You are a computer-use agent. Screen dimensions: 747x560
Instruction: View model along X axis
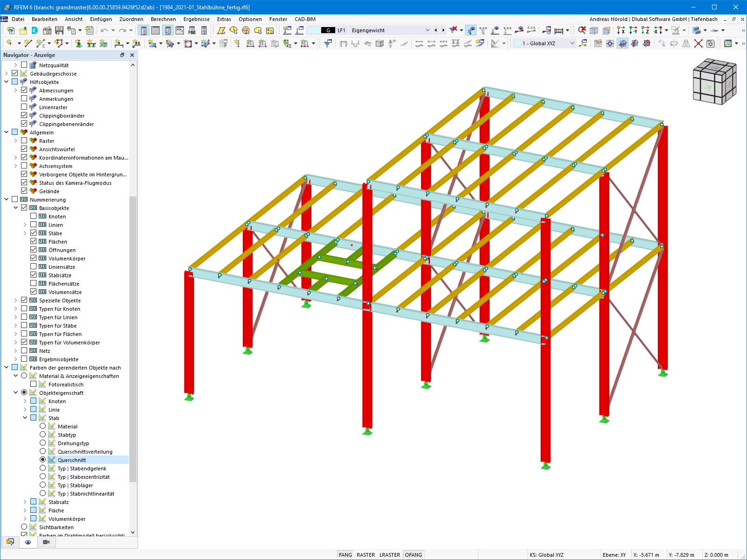(621, 30)
